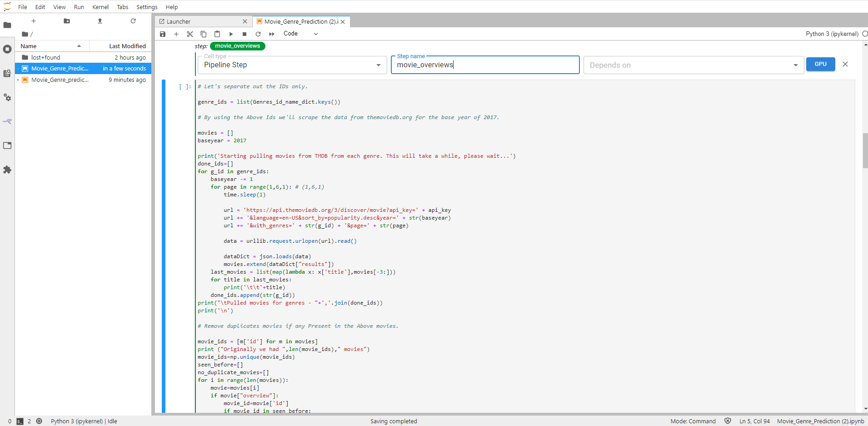Click Mode: Command in status bar
The image size is (868, 426).
[693, 421]
